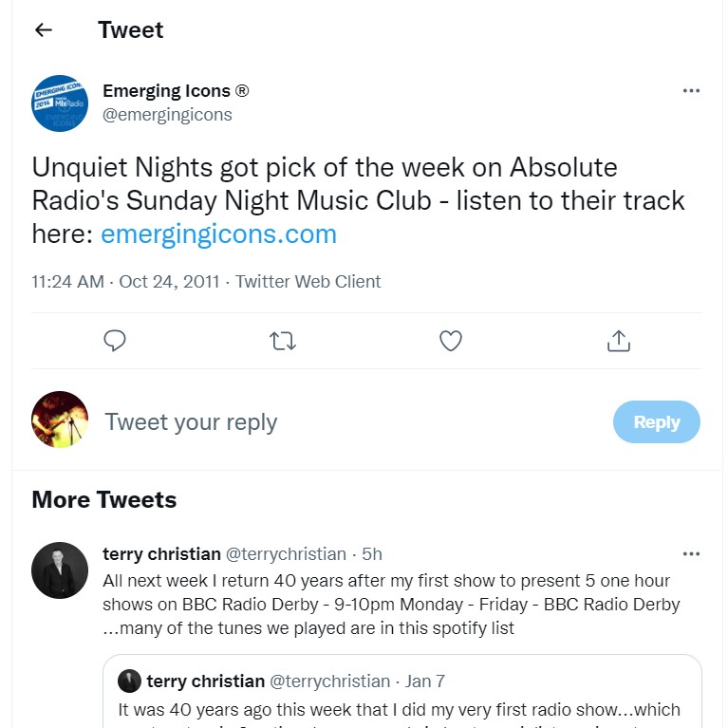Open the emergingicons.com link
728x728 pixels.
click(x=218, y=233)
